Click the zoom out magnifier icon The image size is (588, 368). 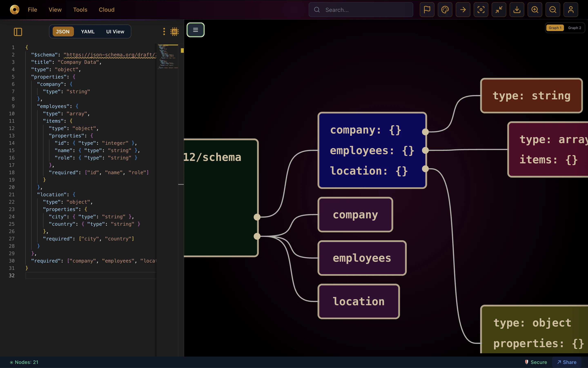(553, 10)
